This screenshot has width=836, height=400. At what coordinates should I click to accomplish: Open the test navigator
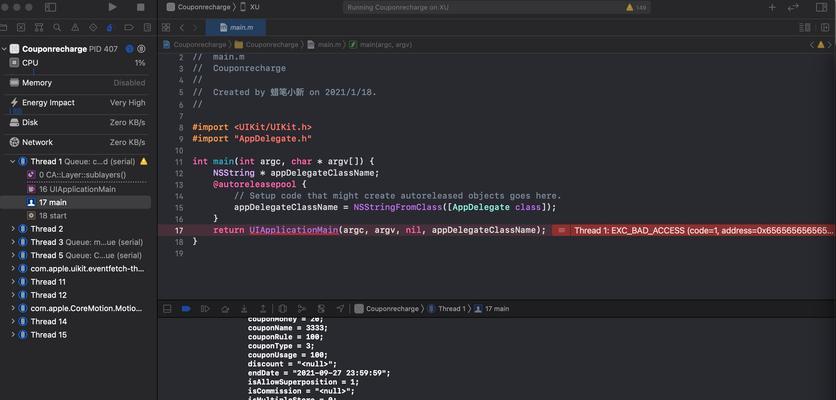93,28
